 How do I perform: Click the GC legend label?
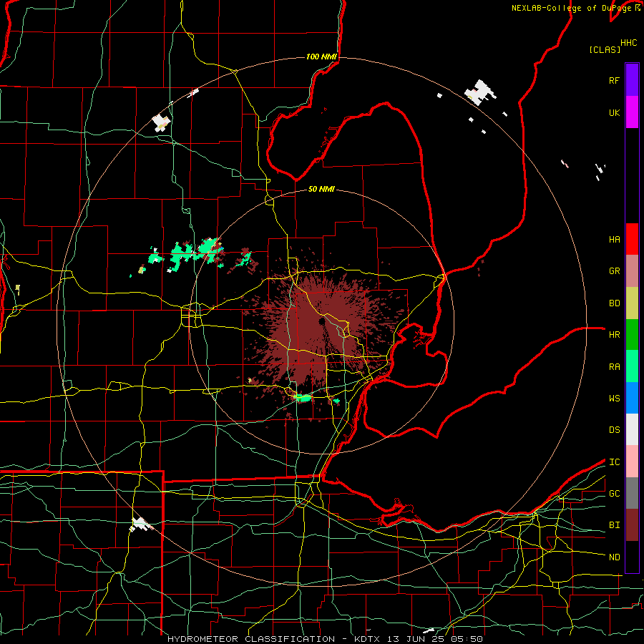(x=614, y=494)
